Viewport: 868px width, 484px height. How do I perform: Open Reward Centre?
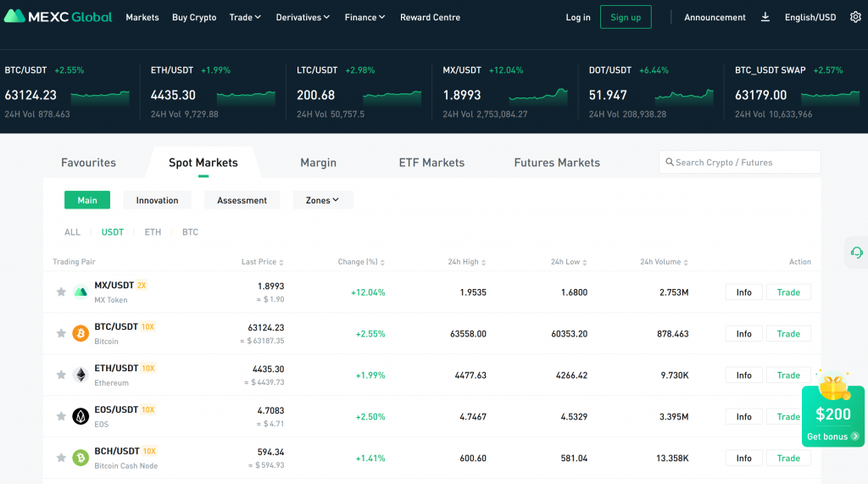(x=430, y=17)
